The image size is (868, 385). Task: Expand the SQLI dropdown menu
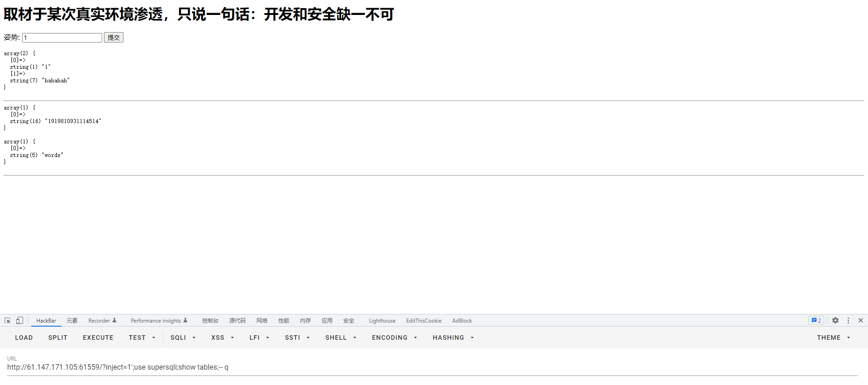click(183, 337)
